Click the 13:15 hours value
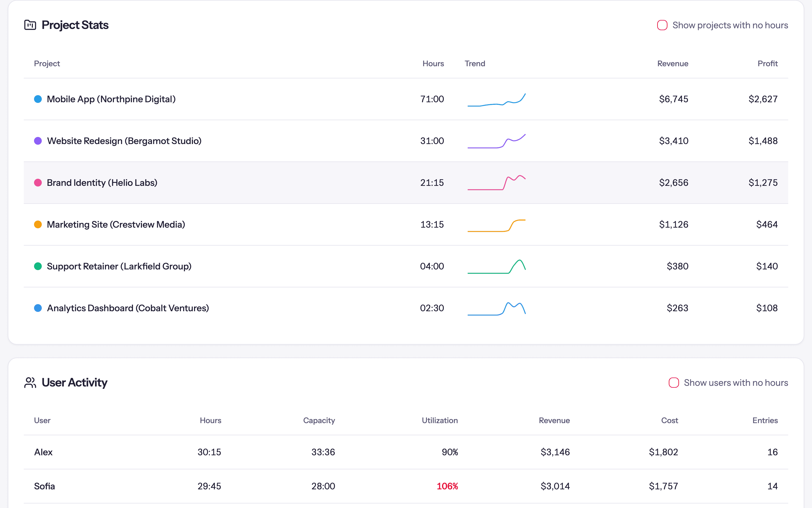 [432, 224]
